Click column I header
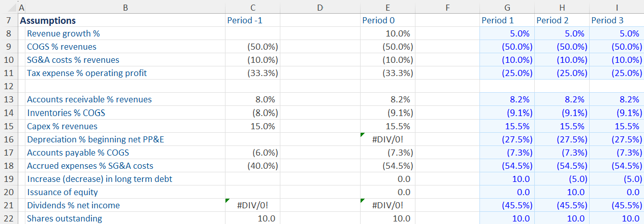The height and width of the screenshot is (224, 644). (616, 7)
